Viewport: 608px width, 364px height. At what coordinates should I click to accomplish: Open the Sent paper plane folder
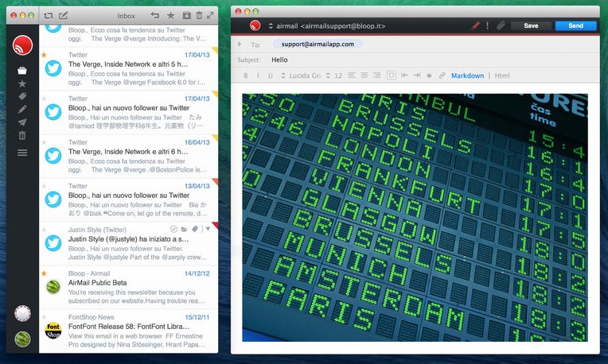(x=22, y=122)
